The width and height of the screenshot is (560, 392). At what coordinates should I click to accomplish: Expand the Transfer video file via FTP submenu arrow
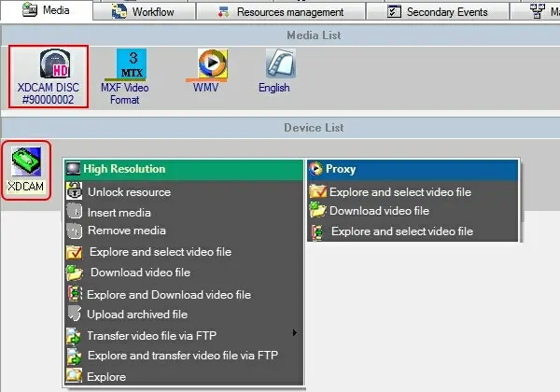click(x=295, y=334)
